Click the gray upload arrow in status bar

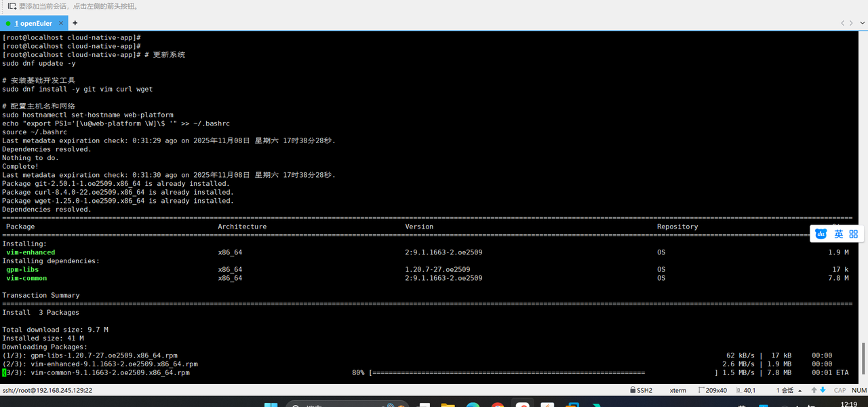pyautogui.click(x=814, y=390)
